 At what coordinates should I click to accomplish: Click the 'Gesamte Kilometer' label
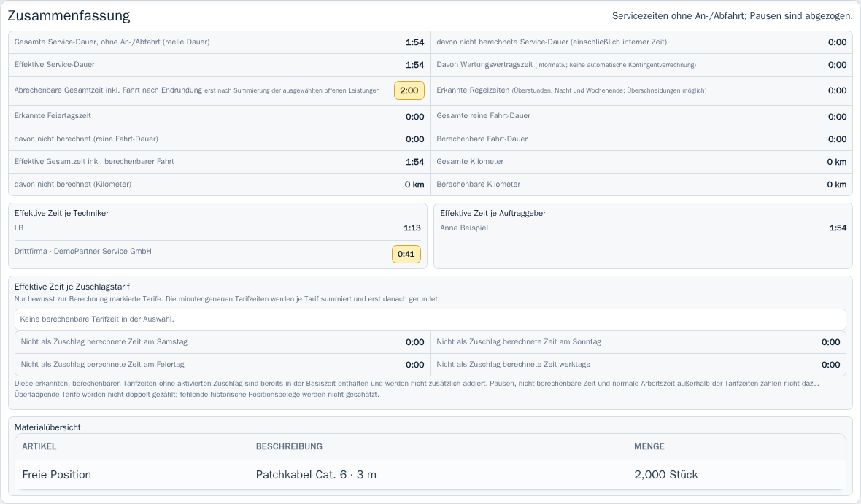[x=470, y=161]
